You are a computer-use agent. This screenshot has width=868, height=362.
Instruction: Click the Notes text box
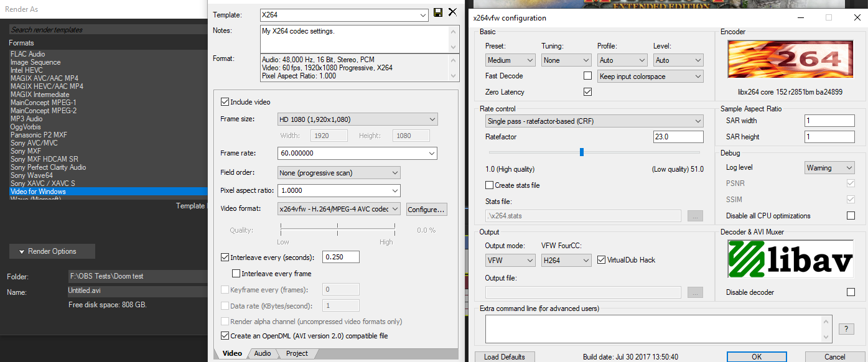point(360,39)
